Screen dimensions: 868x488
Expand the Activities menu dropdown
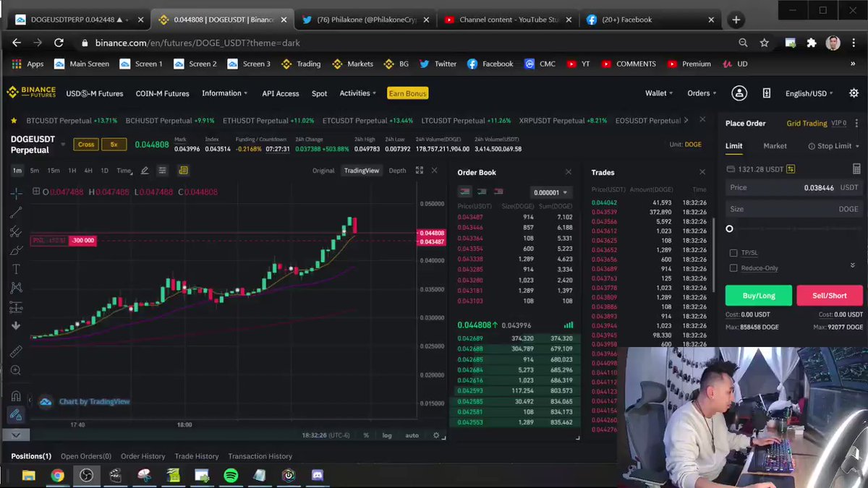point(359,93)
